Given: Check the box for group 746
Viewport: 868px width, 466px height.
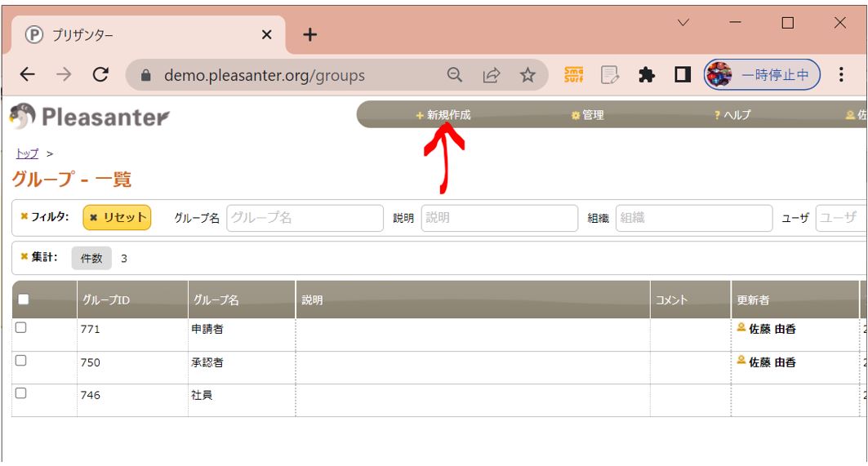Looking at the screenshot, I should [21, 393].
